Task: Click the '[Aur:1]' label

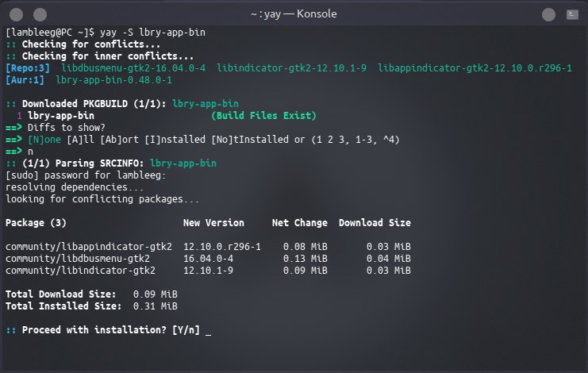Action: [25, 80]
